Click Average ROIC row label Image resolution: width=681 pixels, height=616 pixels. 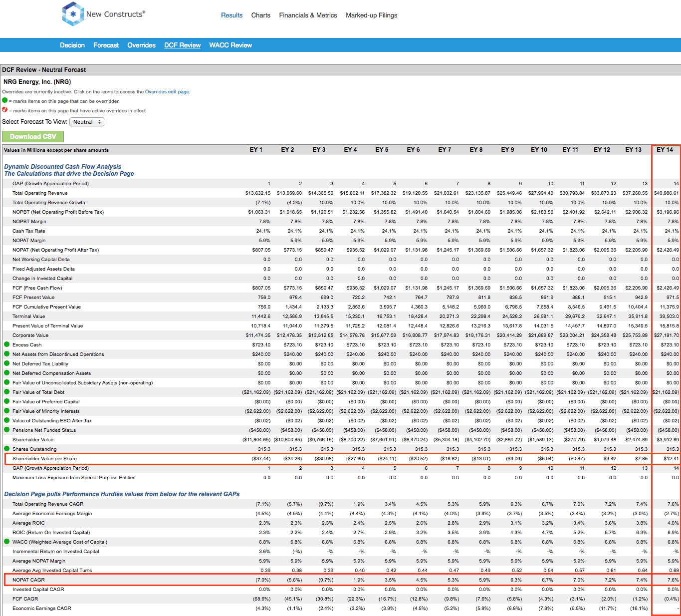pyautogui.click(x=28, y=523)
